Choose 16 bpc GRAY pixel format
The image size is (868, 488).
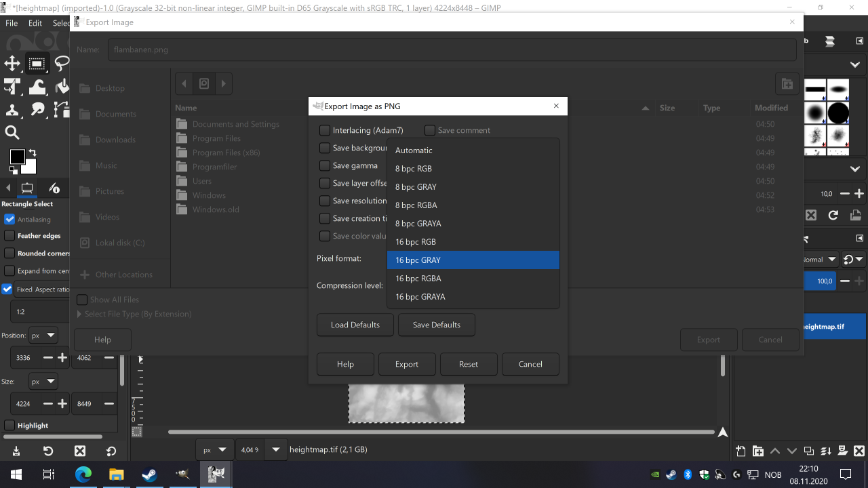tap(473, 260)
